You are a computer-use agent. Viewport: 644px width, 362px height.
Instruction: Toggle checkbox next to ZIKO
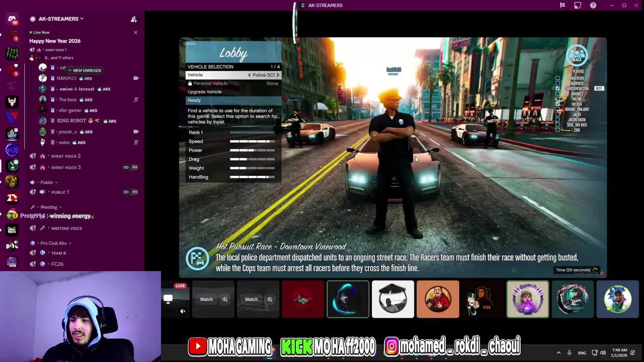[557, 130]
